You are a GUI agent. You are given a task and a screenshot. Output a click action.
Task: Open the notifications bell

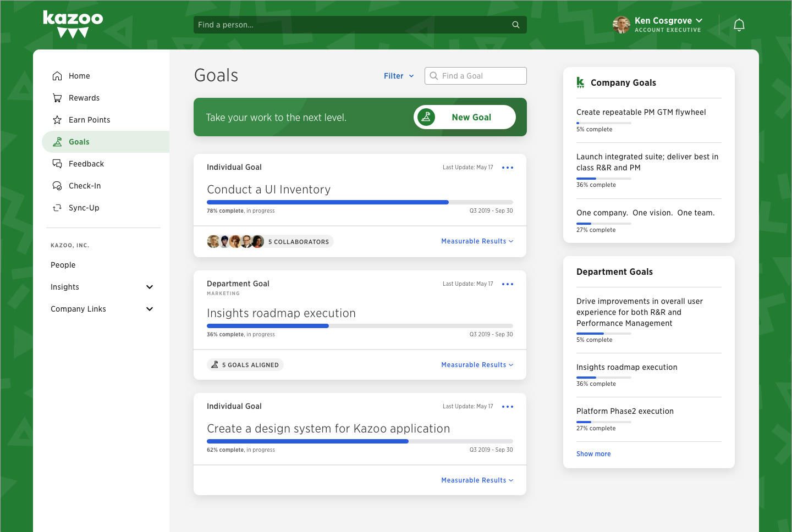(x=739, y=25)
